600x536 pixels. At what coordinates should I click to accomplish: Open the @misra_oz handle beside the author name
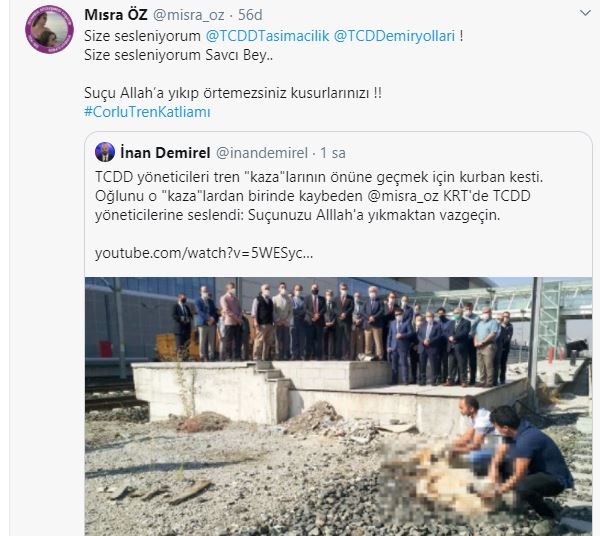[189, 15]
